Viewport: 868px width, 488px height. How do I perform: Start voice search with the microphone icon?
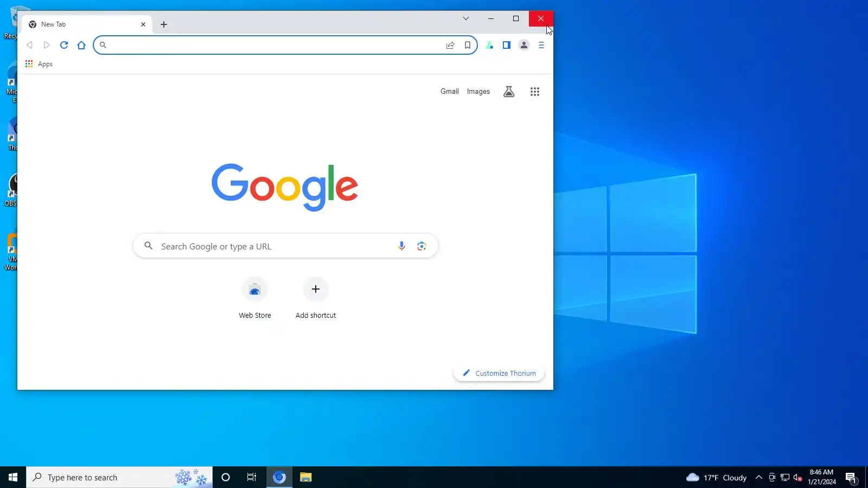tap(401, 246)
